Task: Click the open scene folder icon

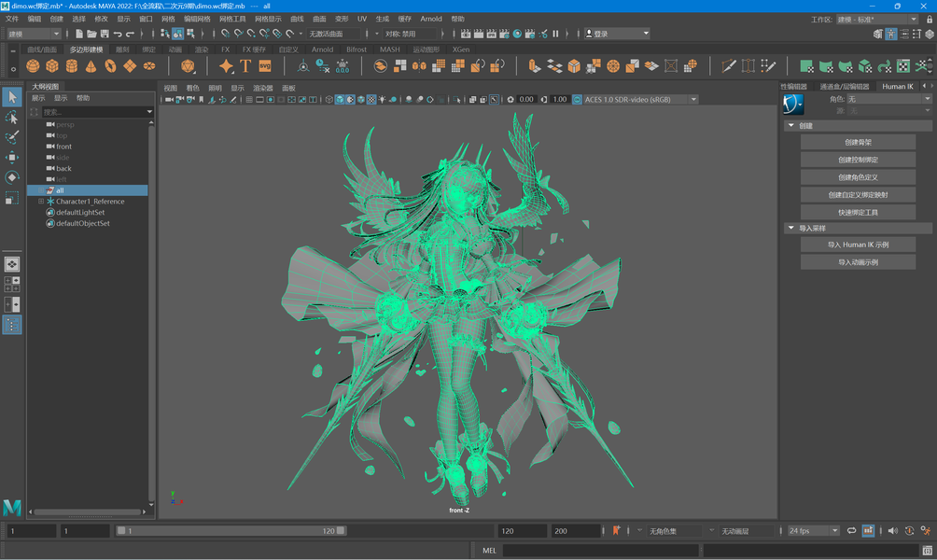Action: (91, 34)
